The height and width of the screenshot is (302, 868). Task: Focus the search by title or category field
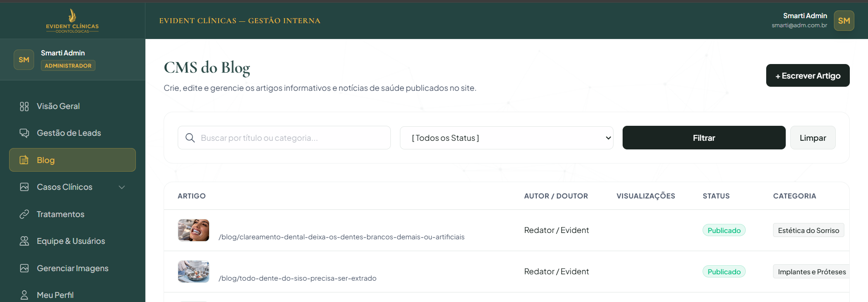click(284, 138)
